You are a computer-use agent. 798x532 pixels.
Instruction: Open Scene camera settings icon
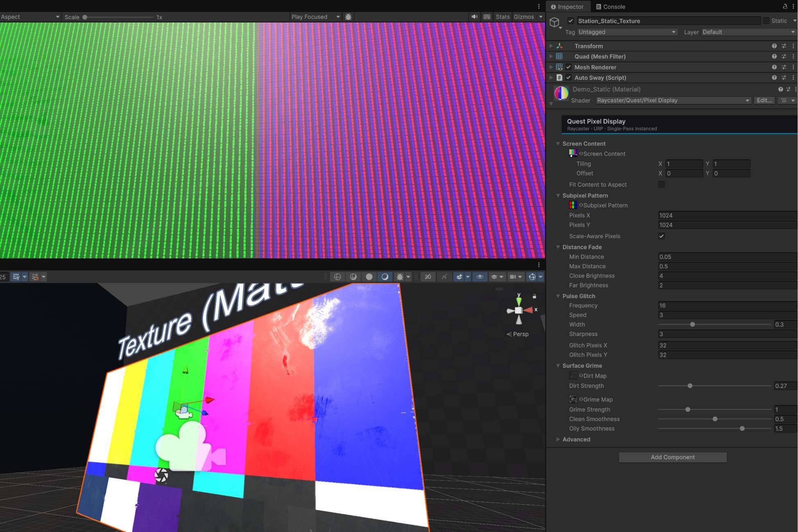pos(513,277)
